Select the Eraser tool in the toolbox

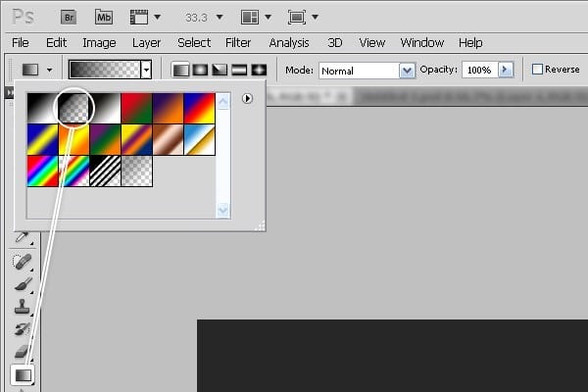coord(23,352)
